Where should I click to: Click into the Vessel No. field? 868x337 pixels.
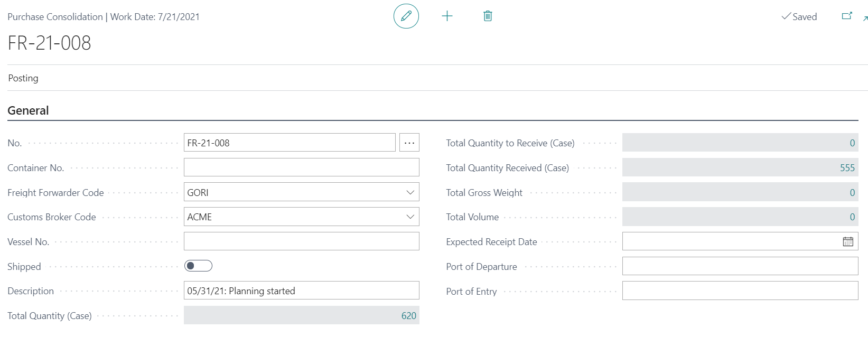tap(301, 241)
